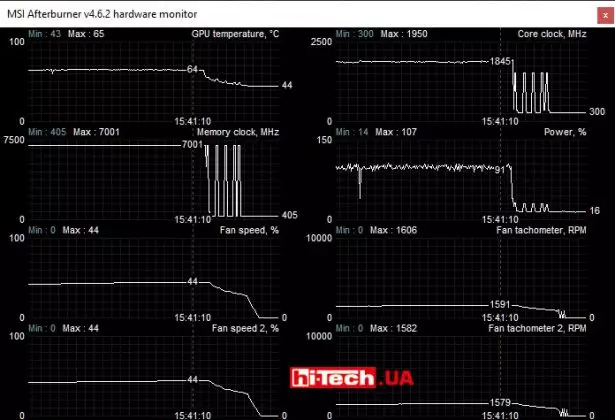Click the 300 current core clock value
615x420 pixels.
(x=597, y=112)
